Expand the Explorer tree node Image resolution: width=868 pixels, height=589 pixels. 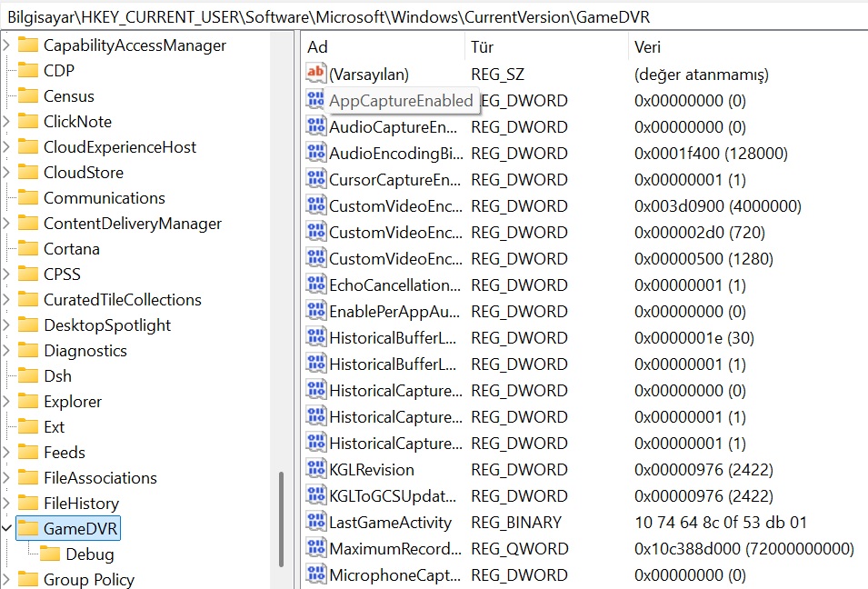[x=7, y=401]
